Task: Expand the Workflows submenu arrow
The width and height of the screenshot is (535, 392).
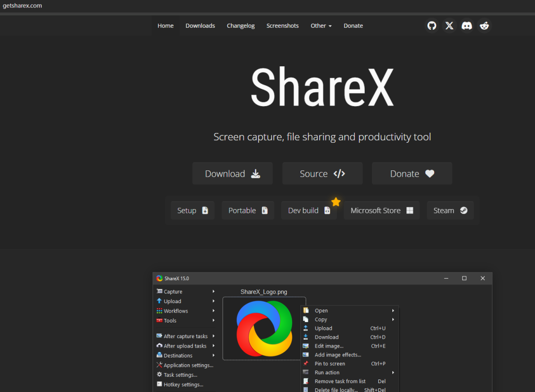Action: point(214,311)
